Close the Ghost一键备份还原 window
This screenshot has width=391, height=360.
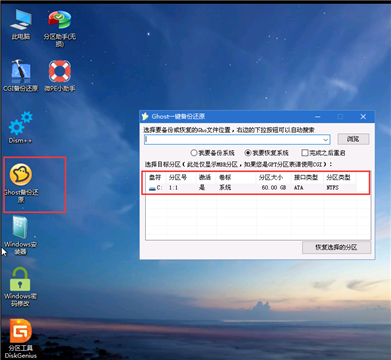(363, 117)
